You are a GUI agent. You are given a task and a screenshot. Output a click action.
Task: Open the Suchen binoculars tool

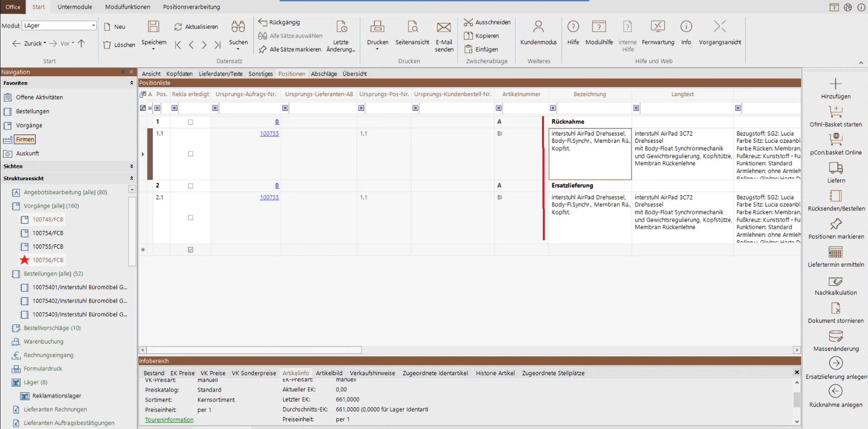[238, 27]
